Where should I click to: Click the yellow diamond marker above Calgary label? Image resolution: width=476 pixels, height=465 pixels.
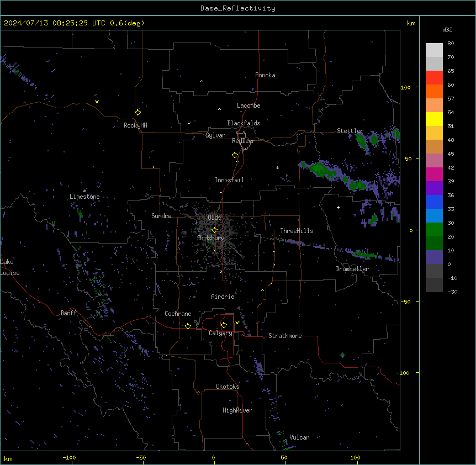tap(224, 325)
